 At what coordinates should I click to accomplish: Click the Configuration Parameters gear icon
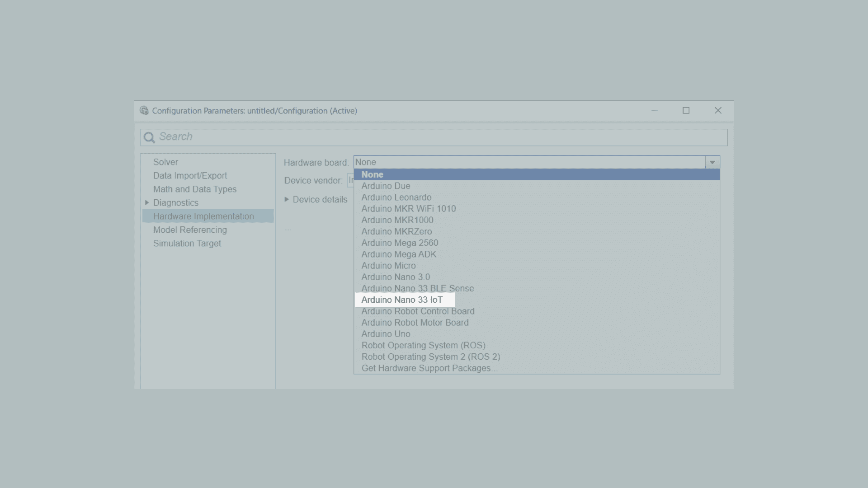pos(144,111)
